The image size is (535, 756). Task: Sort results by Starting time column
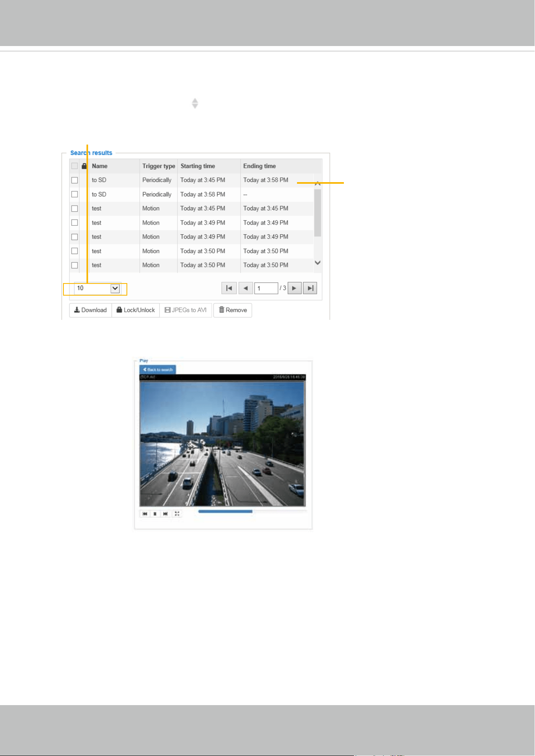point(198,166)
